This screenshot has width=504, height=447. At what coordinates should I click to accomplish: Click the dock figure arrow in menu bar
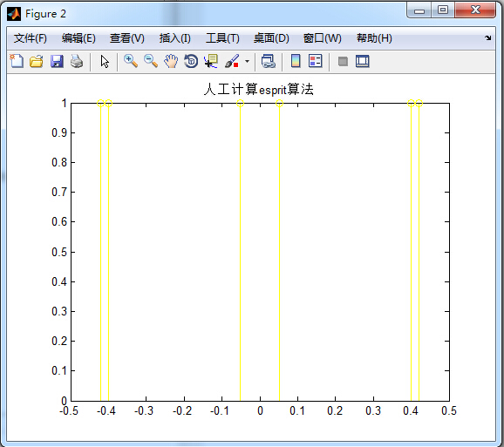[x=488, y=37]
